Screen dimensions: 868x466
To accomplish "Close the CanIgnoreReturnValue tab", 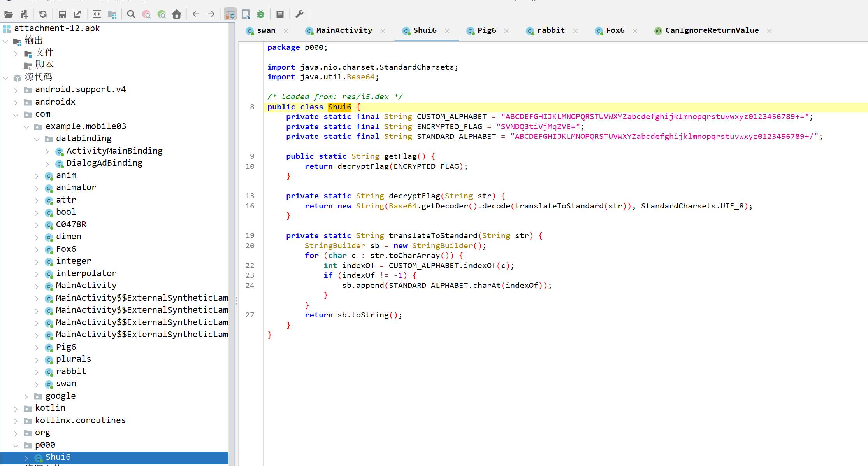I will pyautogui.click(x=769, y=31).
